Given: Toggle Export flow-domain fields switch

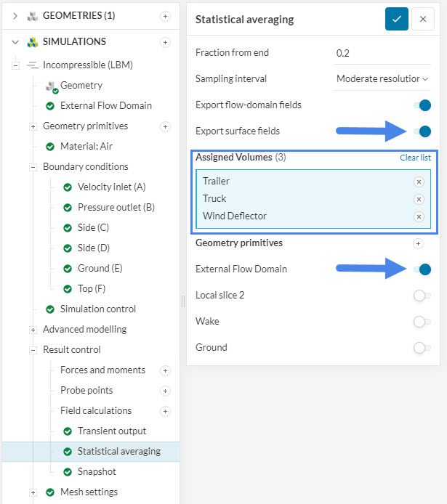Looking at the screenshot, I should click(x=422, y=105).
